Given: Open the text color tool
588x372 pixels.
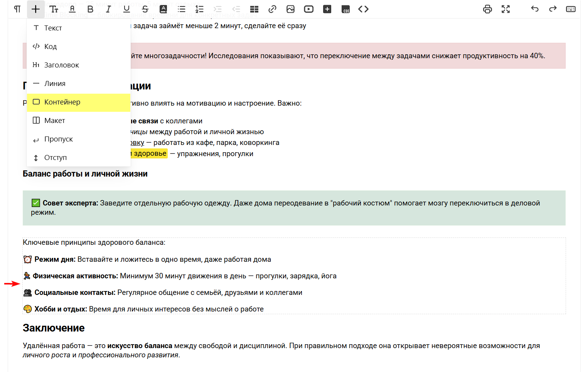Looking at the screenshot, I should point(72,9).
